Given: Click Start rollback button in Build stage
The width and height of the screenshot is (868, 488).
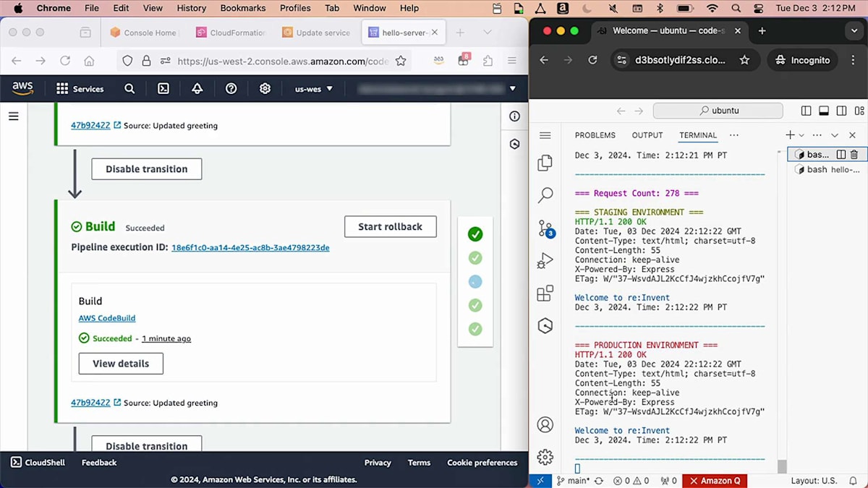Looking at the screenshot, I should tap(391, 226).
